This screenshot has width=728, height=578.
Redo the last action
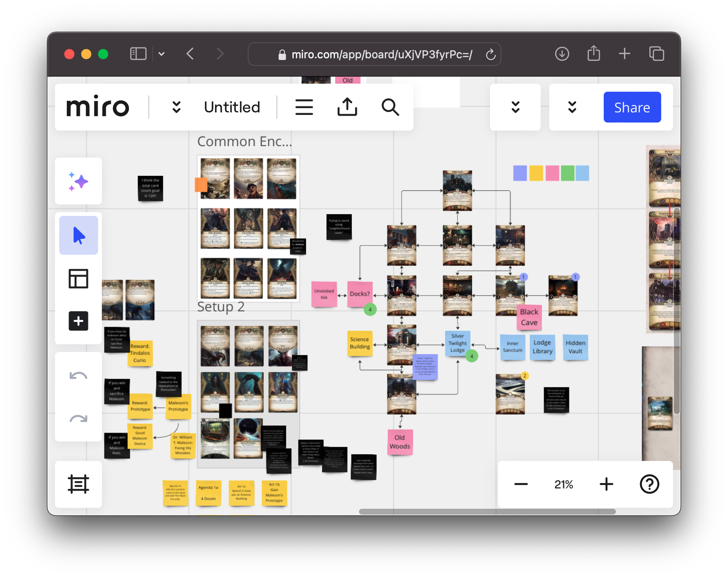[79, 419]
